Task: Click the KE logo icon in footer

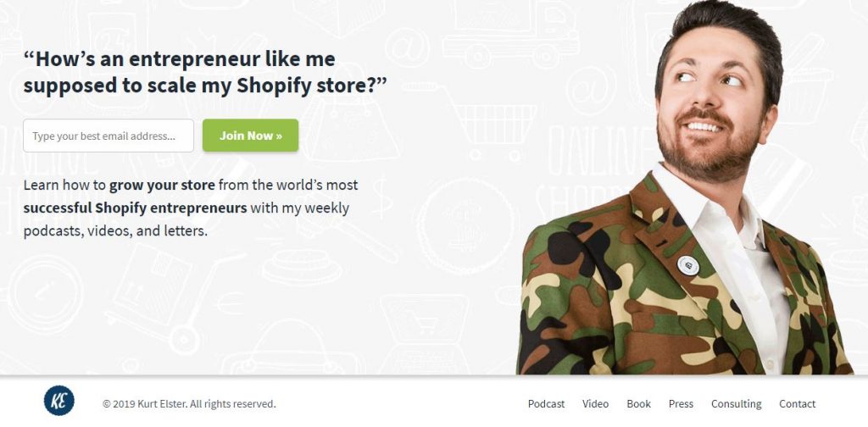Action: click(x=59, y=402)
